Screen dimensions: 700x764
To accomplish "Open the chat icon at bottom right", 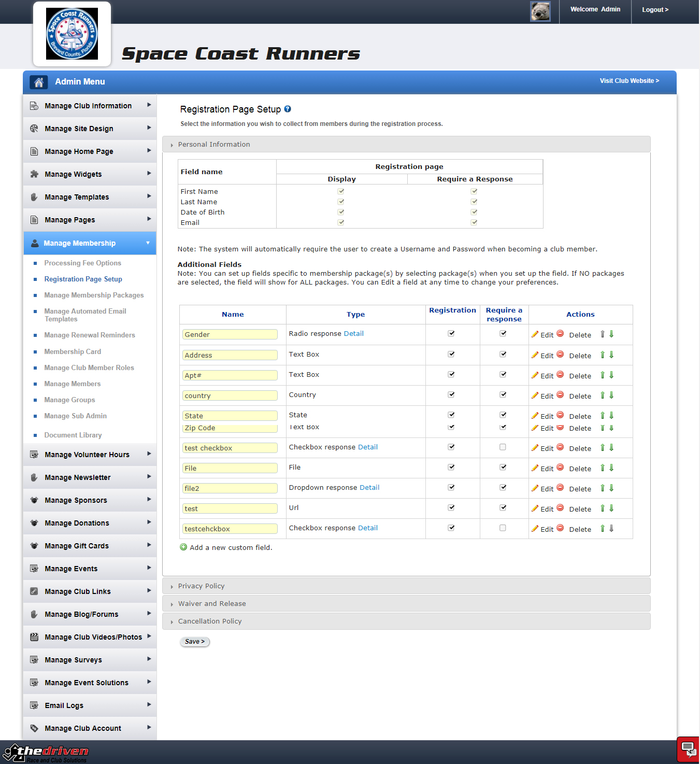I will pos(688,748).
